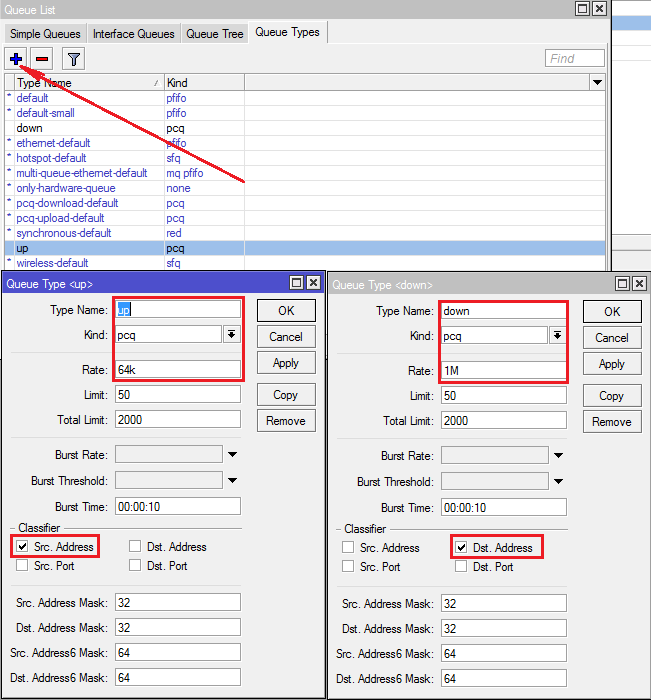651x700 pixels.
Task: Open the Queue Tree tab
Action: click(215, 34)
